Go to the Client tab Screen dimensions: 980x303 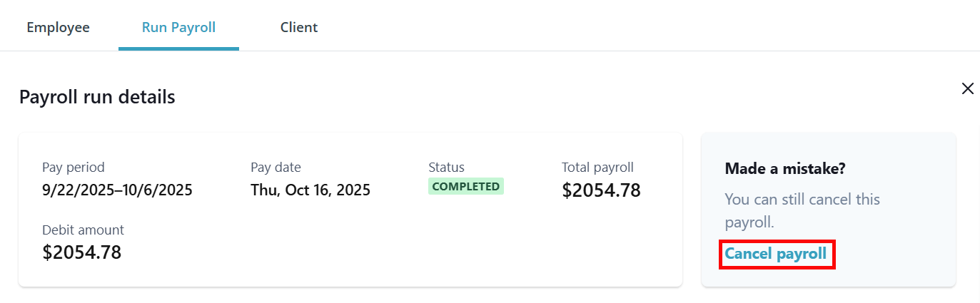[x=299, y=28]
